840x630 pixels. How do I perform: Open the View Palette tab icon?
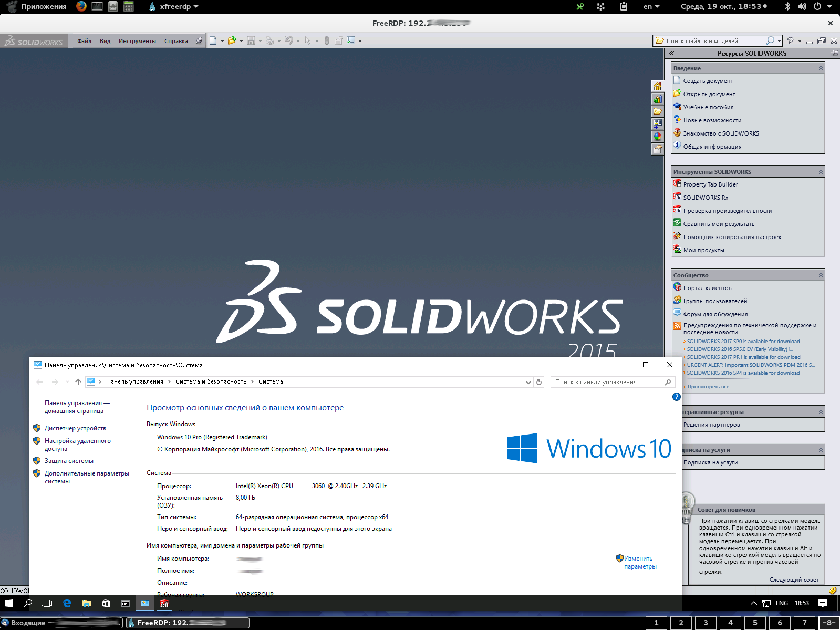coord(657,124)
